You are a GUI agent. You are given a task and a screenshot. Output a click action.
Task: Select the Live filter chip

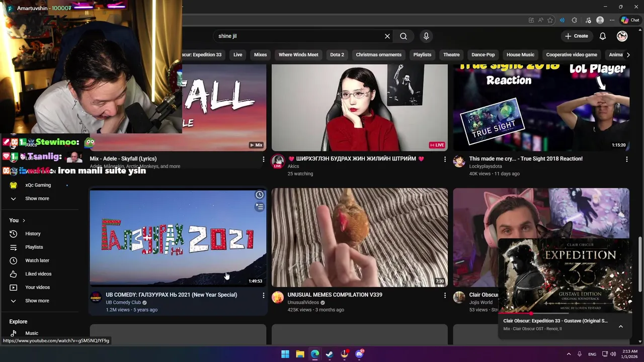click(238, 55)
